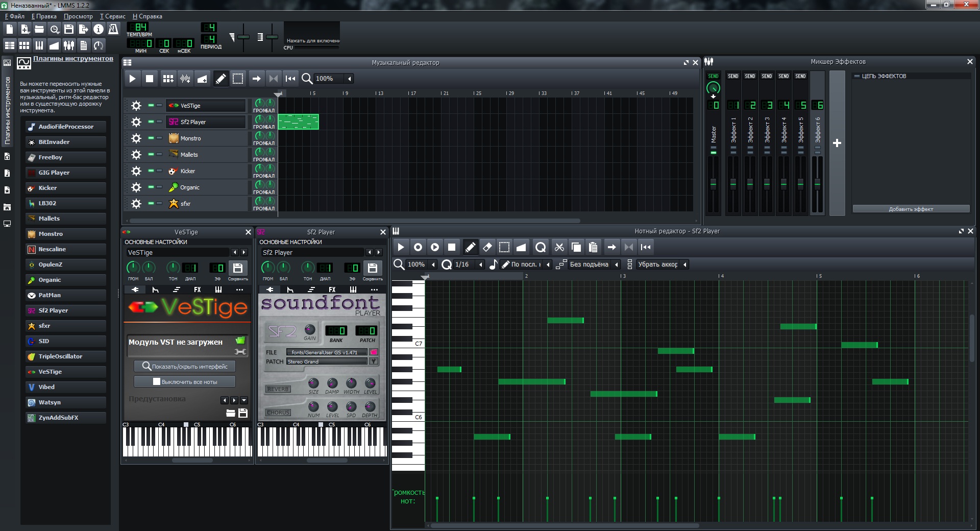Viewport: 980px width, 531px height.
Task: Select the erase tool in Piano Roll
Action: click(x=487, y=247)
